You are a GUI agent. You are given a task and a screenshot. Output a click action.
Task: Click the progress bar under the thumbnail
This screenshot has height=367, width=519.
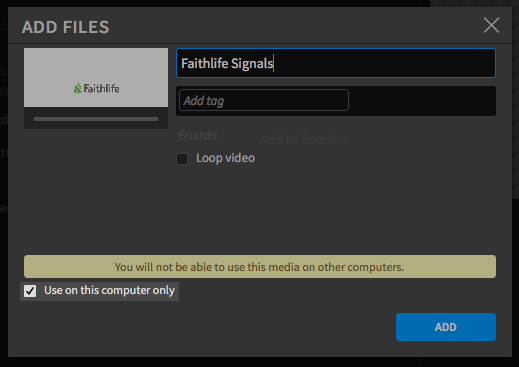pos(96,119)
